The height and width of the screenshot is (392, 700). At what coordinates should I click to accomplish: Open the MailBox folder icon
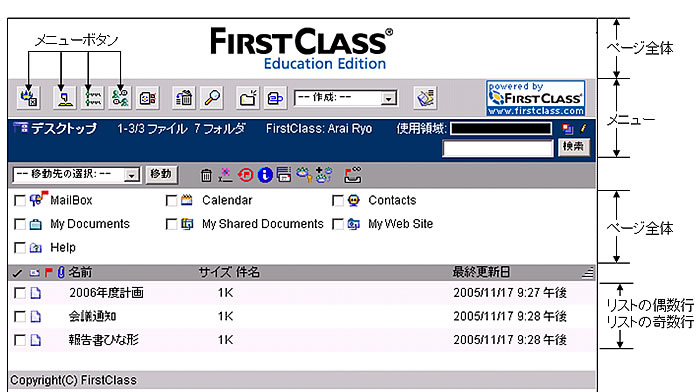(x=38, y=199)
